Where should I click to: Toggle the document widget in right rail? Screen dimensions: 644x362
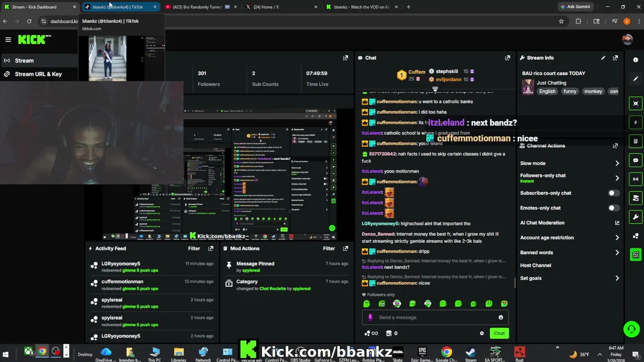[635, 141]
